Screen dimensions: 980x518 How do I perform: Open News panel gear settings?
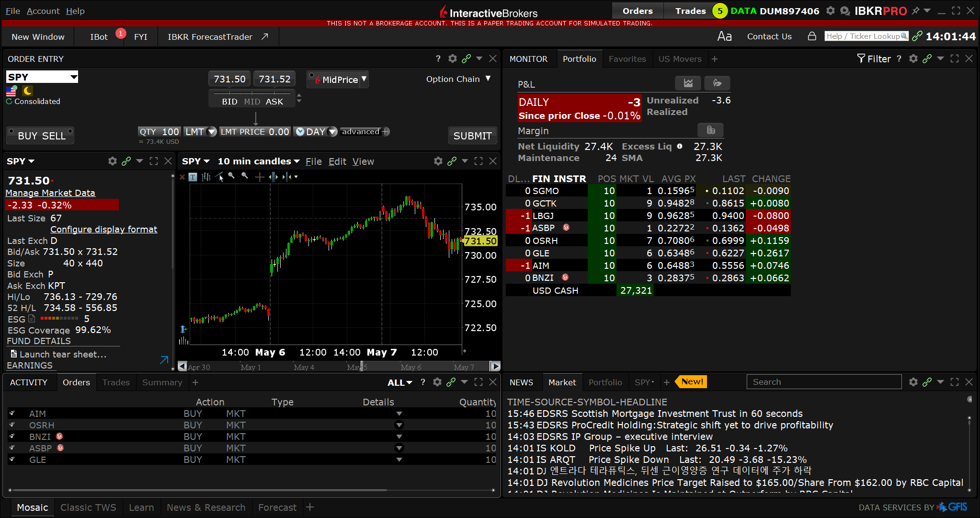click(x=913, y=382)
